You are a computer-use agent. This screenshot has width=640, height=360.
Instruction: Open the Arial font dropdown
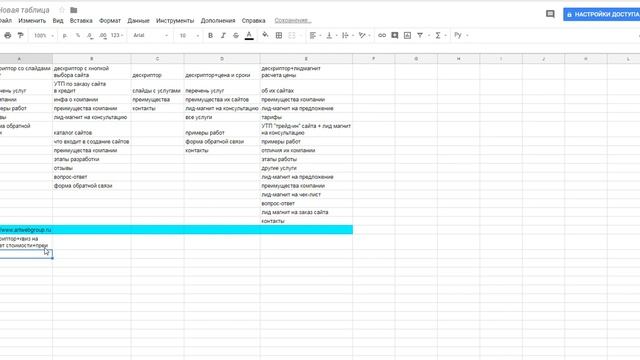[x=151, y=36]
